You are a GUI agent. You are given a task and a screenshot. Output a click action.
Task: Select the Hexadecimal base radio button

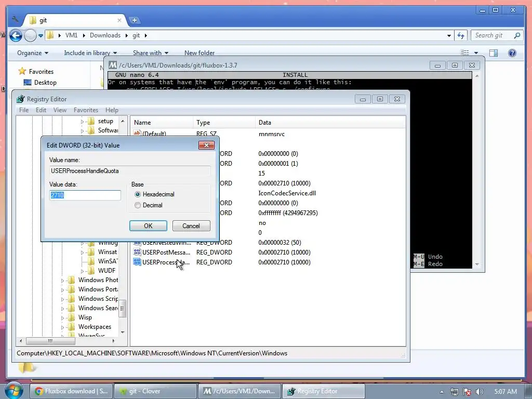137,194
